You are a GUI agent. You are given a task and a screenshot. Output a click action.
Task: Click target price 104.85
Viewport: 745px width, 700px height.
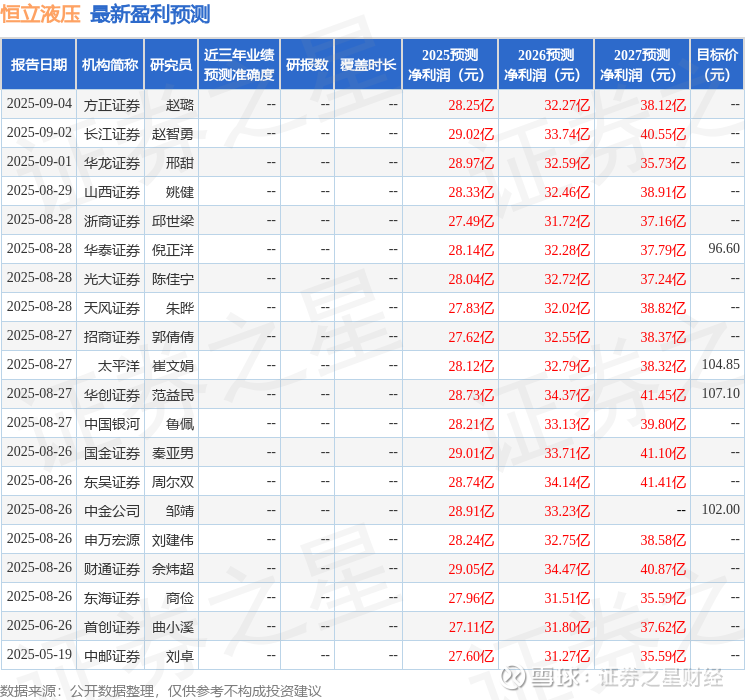(721, 364)
